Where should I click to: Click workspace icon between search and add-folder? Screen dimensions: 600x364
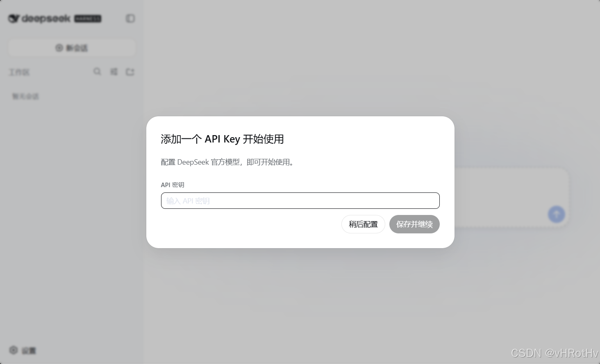[114, 72]
